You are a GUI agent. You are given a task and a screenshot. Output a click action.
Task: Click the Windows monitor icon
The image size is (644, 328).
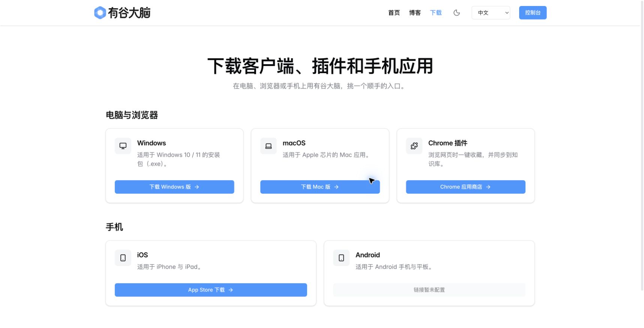tap(123, 146)
